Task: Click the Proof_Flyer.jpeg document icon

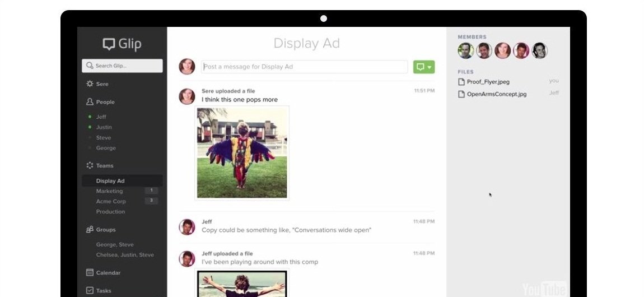Action: click(x=461, y=82)
